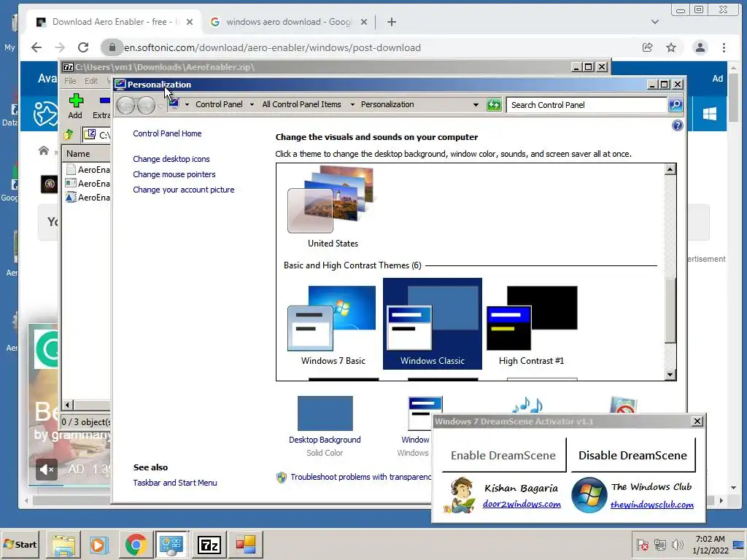Screen dimensions: 747x560
Task: Open Window Color settings icon
Action: click(x=425, y=413)
